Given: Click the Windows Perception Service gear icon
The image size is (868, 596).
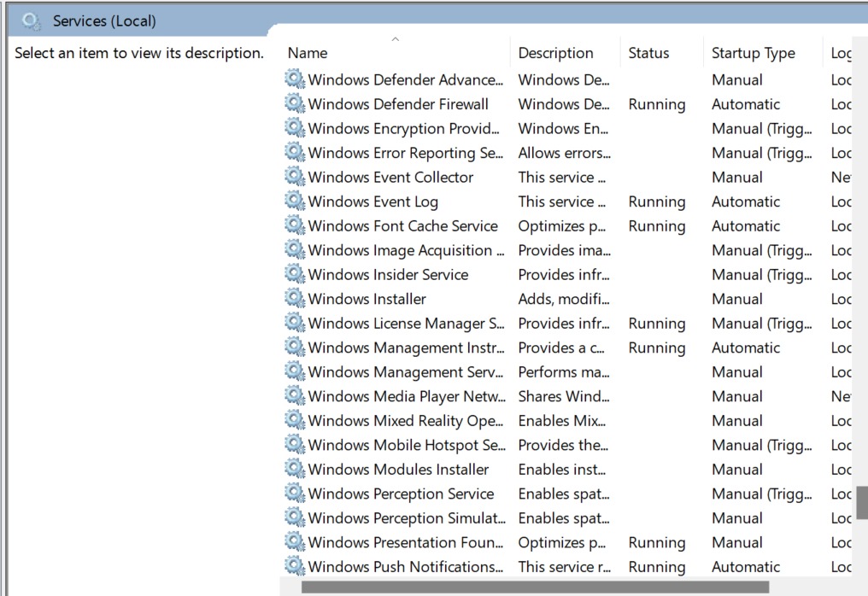Looking at the screenshot, I should [295, 494].
